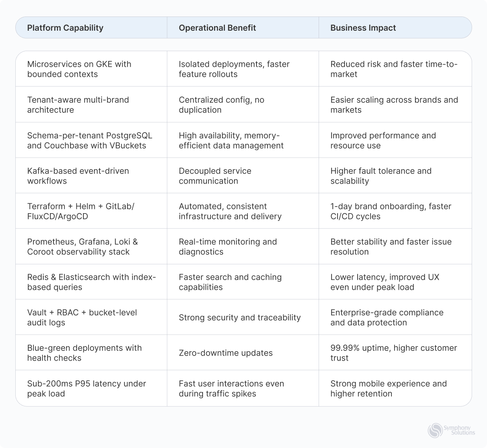Select the Schema-per-tenant PostgreSQL cell
Image resolution: width=487 pixels, height=448 pixels.
tap(91, 140)
